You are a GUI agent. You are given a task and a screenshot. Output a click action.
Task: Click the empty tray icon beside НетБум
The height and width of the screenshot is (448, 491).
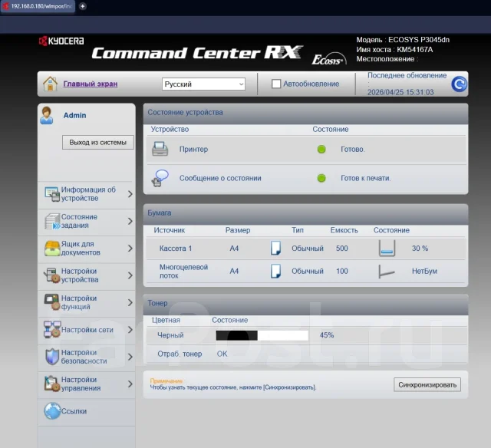click(386, 272)
